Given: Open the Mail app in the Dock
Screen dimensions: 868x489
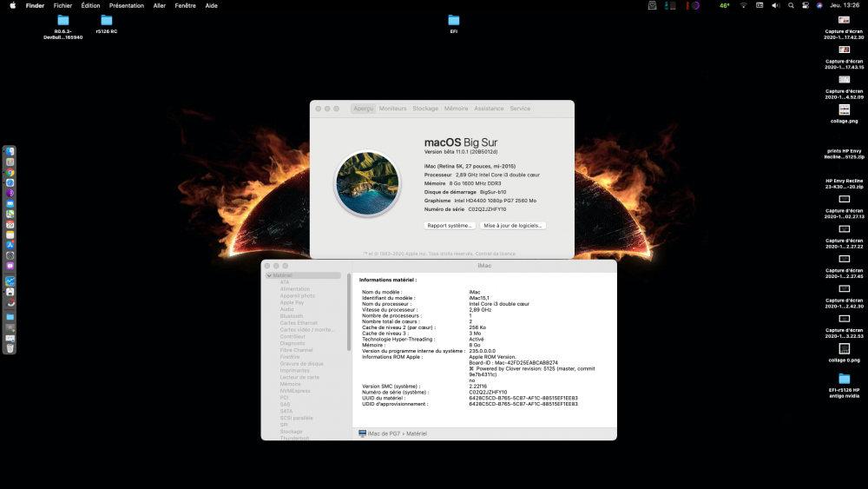Looking at the screenshot, I should click(x=10, y=204).
